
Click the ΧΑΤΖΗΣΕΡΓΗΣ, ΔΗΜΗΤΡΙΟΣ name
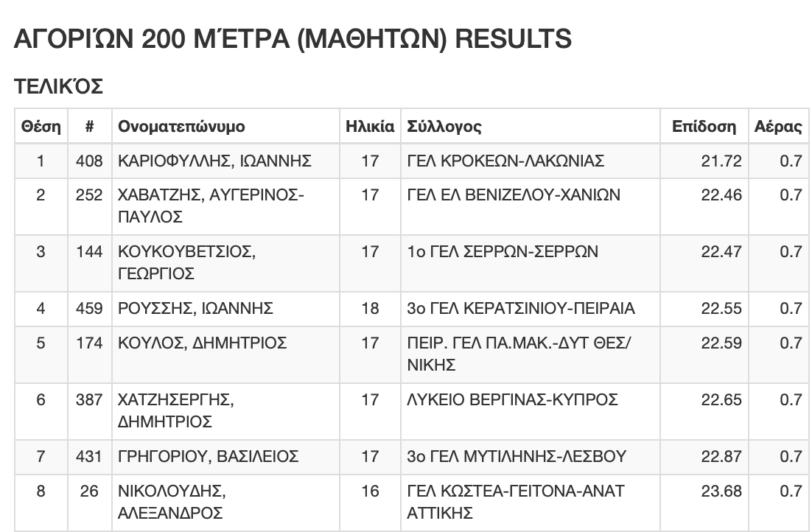176,411
